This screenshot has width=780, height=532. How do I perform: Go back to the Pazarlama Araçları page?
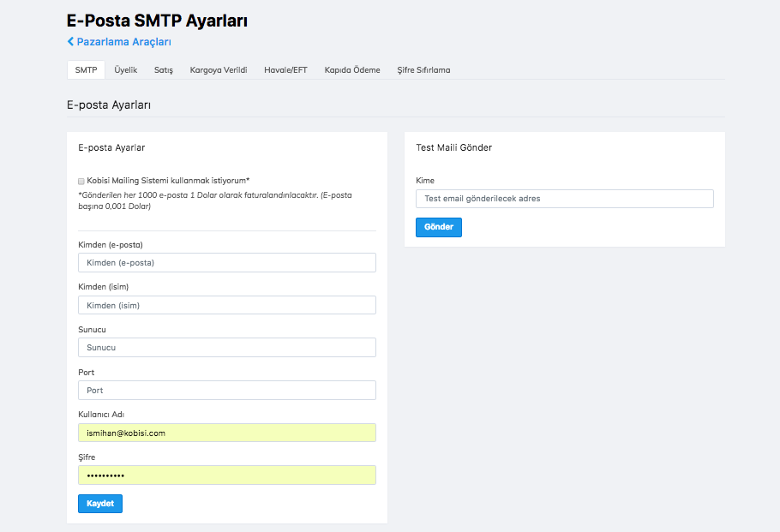click(x=123, y=42)
